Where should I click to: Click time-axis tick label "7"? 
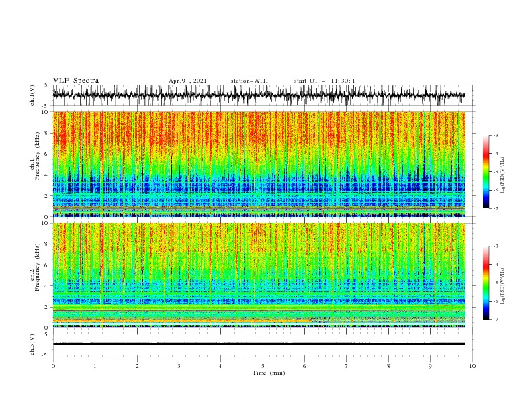pos(347,366)
